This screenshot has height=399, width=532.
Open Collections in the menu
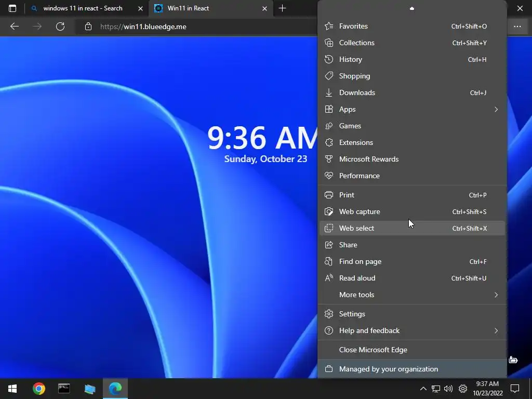[x=412, y=43]
